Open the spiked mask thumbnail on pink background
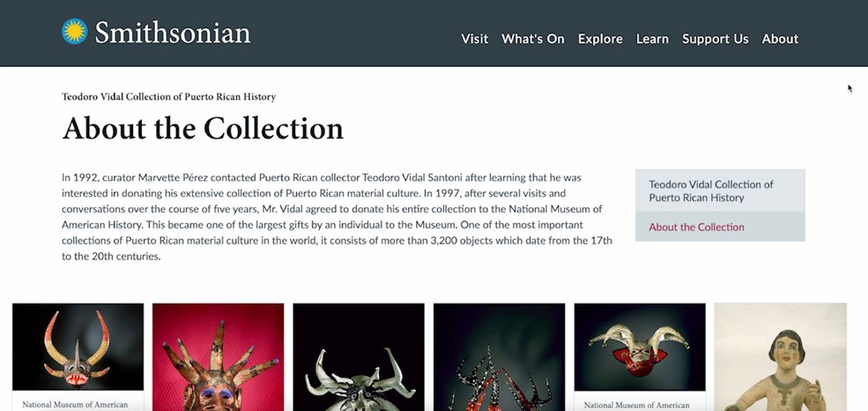 pos(219,357)
